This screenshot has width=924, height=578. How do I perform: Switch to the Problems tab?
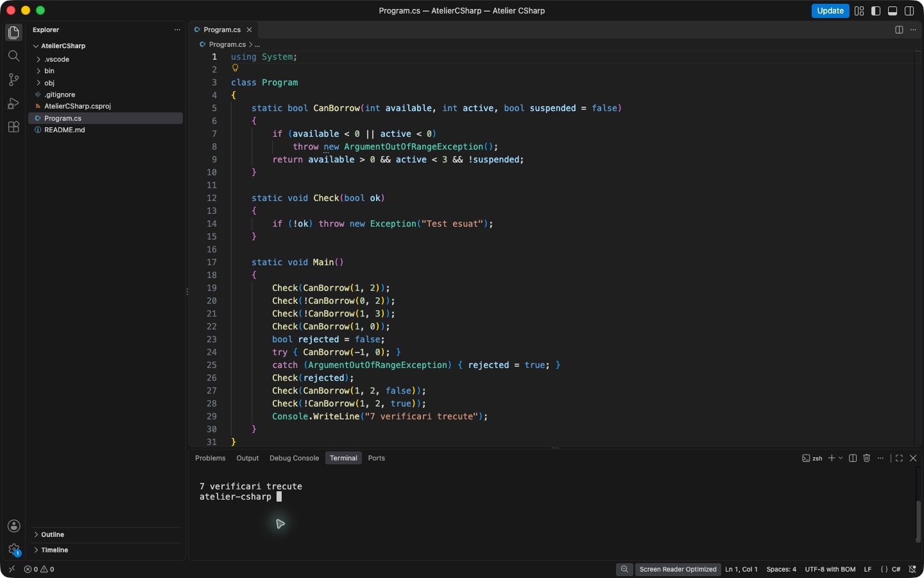(x=210, y=458)
